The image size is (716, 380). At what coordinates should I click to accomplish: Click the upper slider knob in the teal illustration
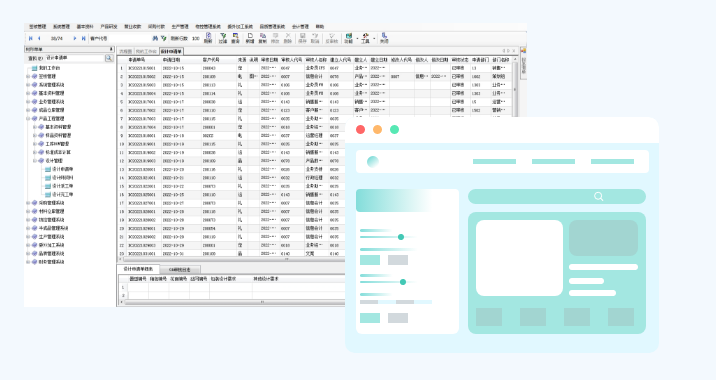point(401,237)
